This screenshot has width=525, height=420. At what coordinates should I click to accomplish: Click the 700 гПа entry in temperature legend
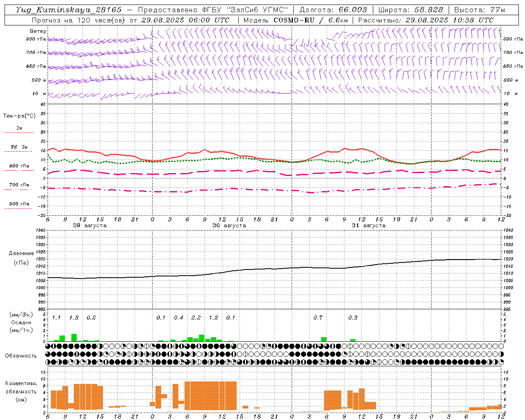pos(19,185)
